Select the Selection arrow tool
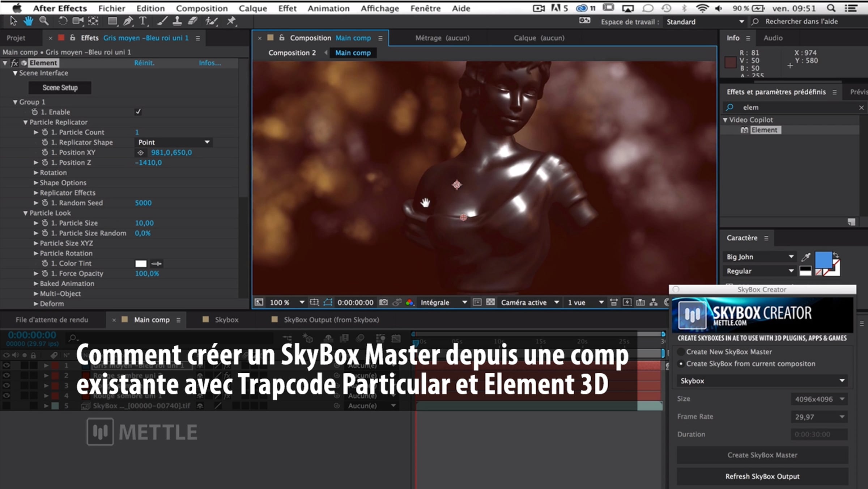Screen dimensions: 868x489 point(13,21)
